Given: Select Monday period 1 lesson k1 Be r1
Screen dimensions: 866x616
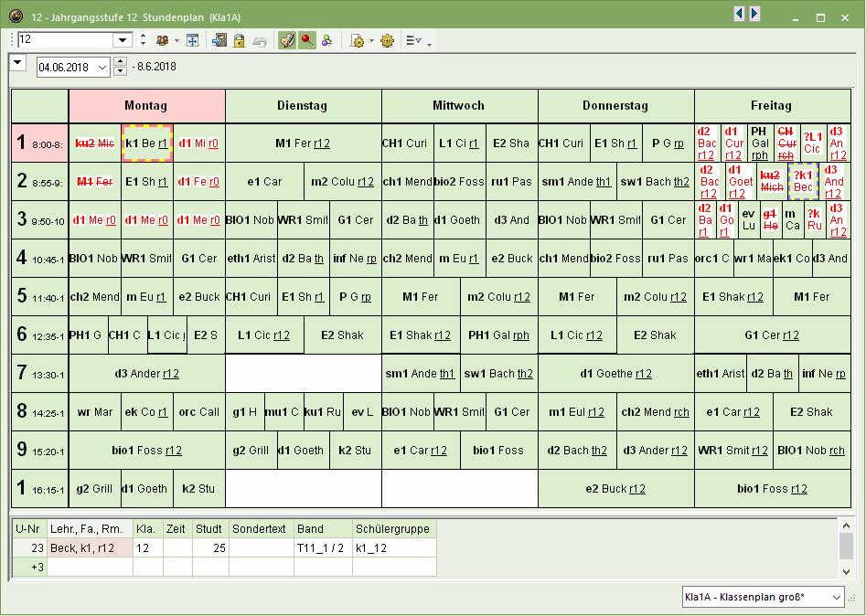Looking at the screenshot, I should (x=147, y=143).
